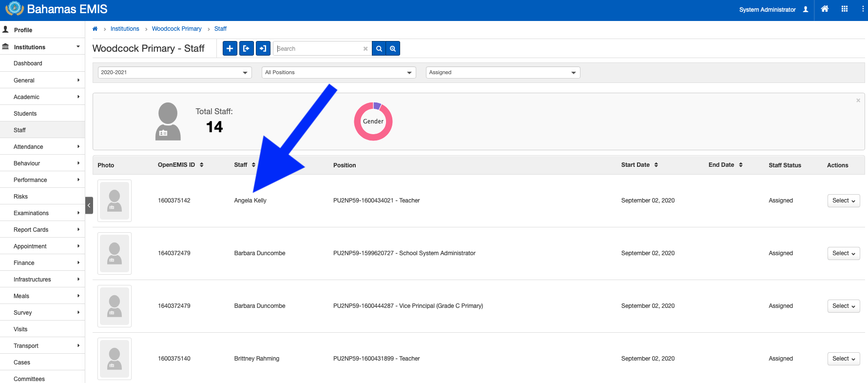
Task: Click the Bahamas EMIS logo icon
Action: (15, 8)
